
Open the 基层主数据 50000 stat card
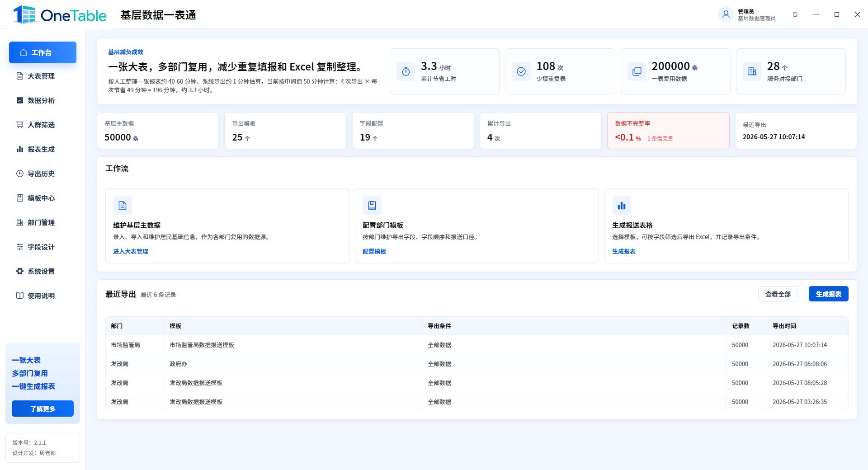point(158,131)
